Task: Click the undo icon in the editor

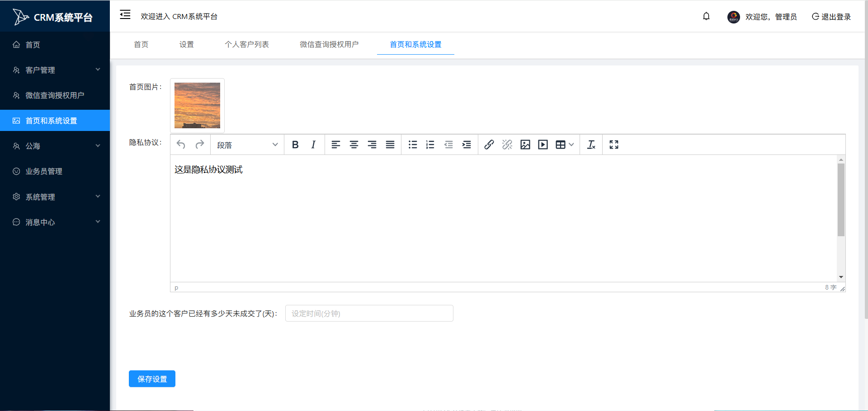Action: coord(180,145)
